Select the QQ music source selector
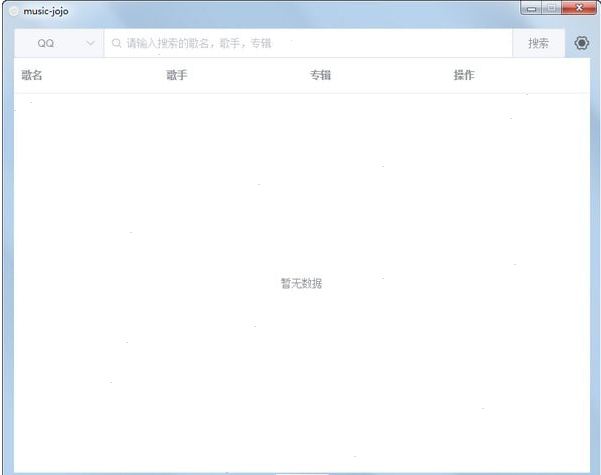The width and height of the screenshot is (601, 475). click(48, 44)
